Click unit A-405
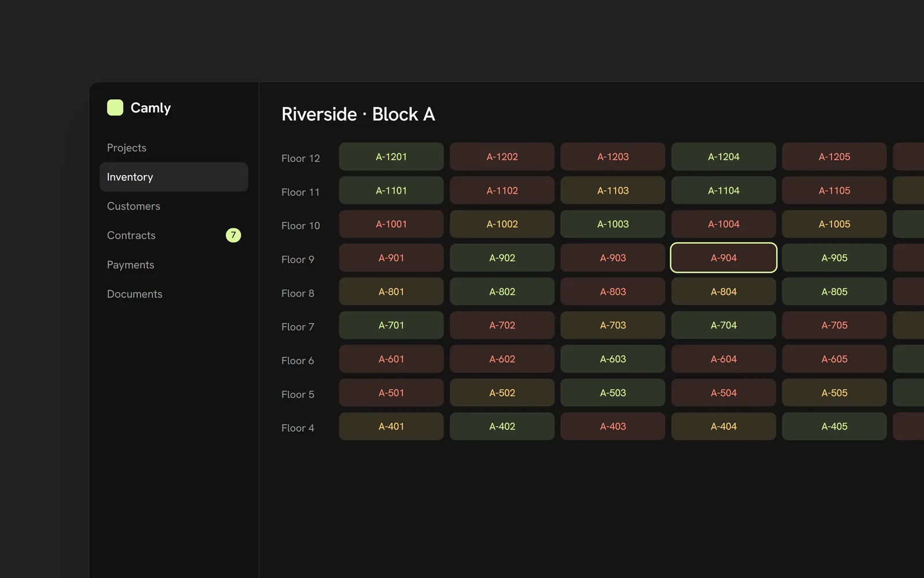Image resolution: width=924 pixels, height=578 pixels. [834, 427]
